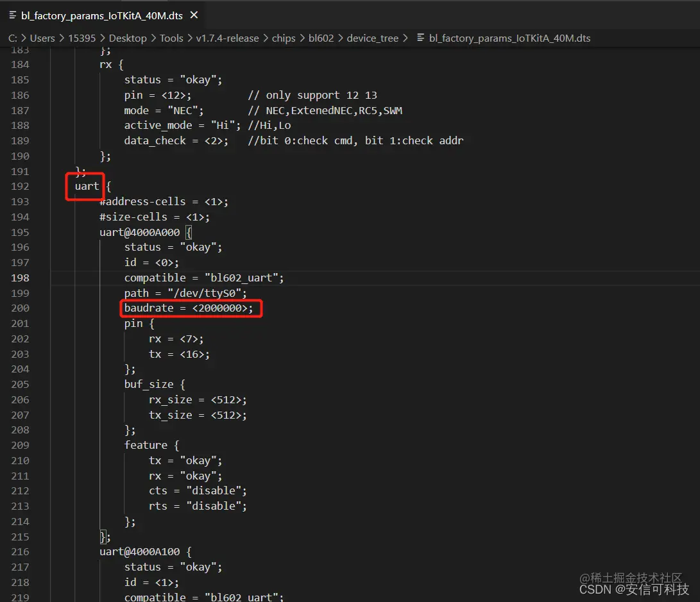The image size is (700, 602).
Task: Open the 'chips' breadcrumb folder
Action: pos(284,38)
